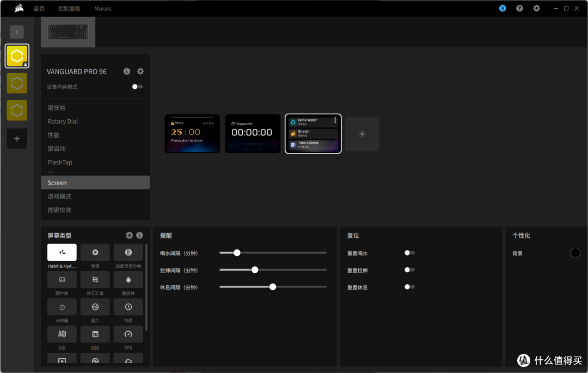588x373 pixels.
Task: Add a new screen type with plus icon
Action: pyautogui.click(x=129, y=235)
